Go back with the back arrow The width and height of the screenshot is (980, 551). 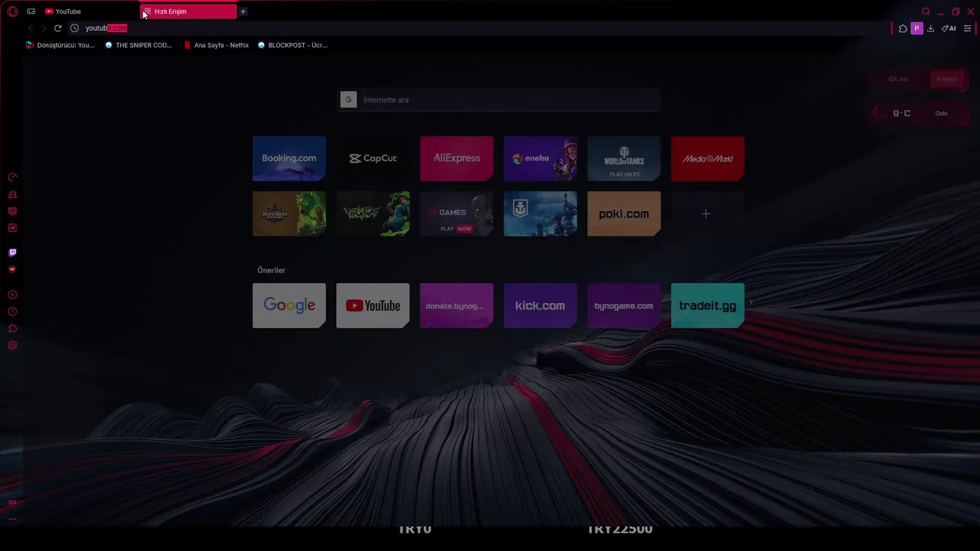pos(31,28)
